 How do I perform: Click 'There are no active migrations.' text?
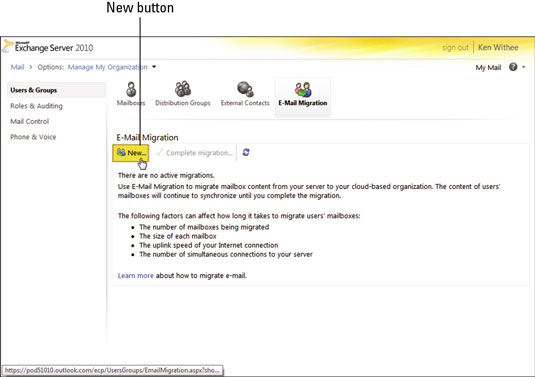(x=166, y=175)
